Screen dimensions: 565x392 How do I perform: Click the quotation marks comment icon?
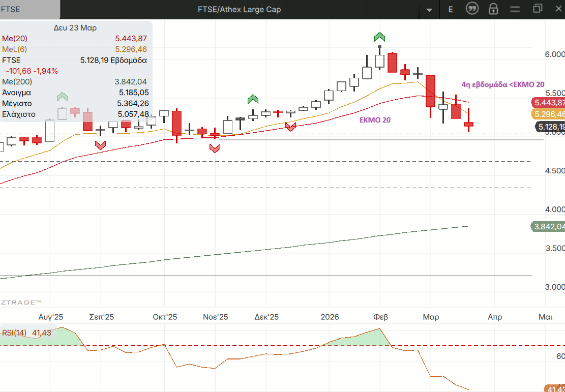pyautogui.click(x=472, y=9)
